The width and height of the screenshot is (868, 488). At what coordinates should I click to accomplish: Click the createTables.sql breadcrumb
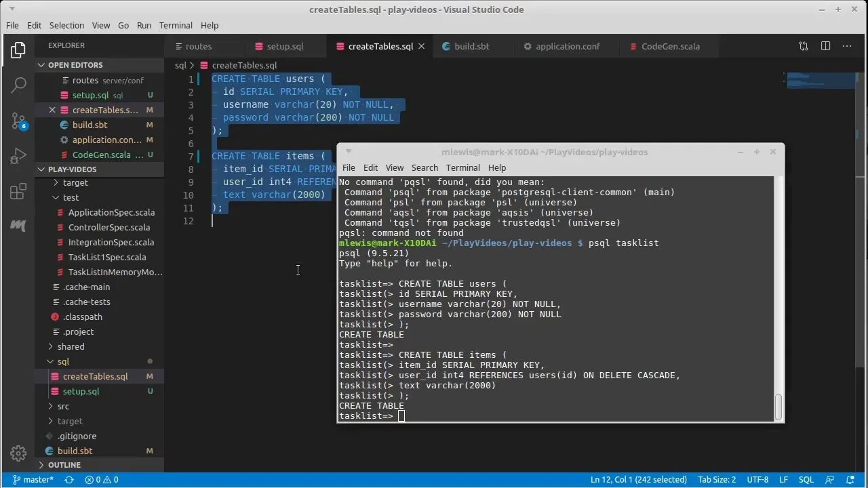click(244, 65)
